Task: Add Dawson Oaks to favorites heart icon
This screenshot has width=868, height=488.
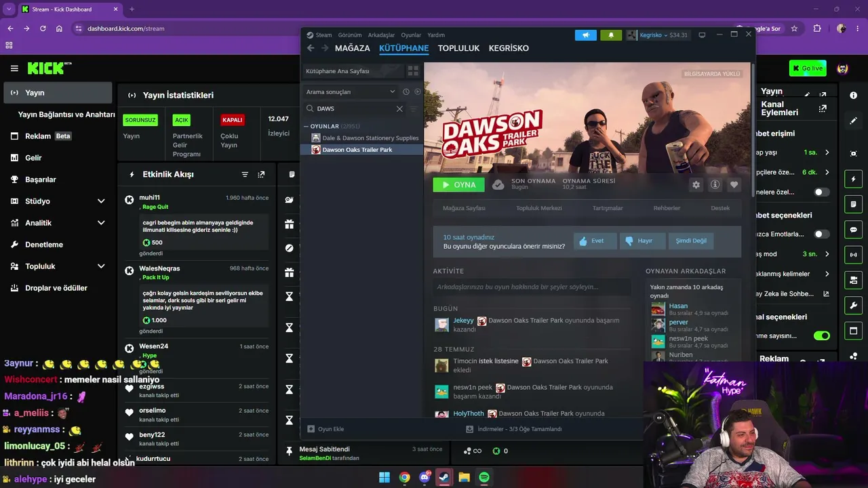Action: pos(734,184)
